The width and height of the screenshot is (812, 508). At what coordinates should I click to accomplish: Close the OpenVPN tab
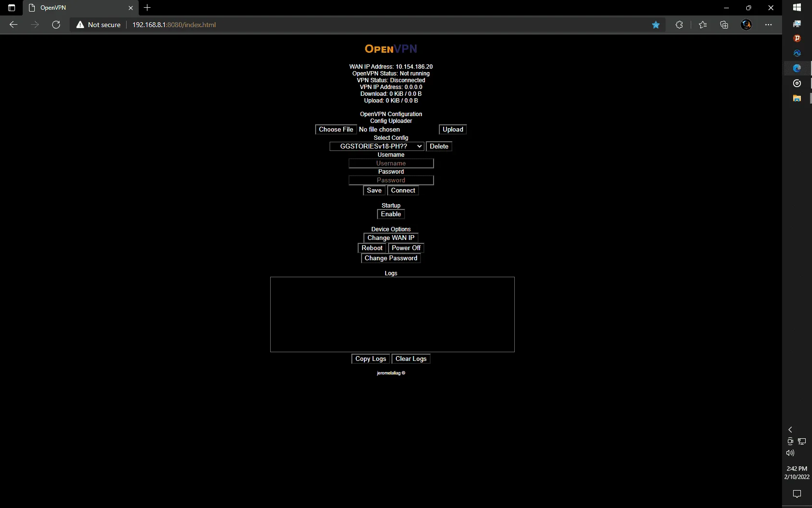click(x=130, y=8)
